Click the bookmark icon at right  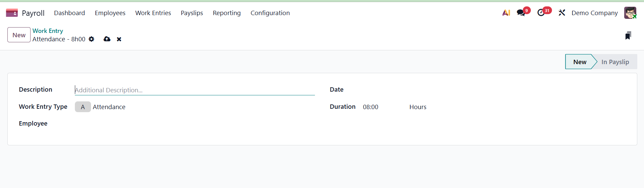[x=628, y=36]
